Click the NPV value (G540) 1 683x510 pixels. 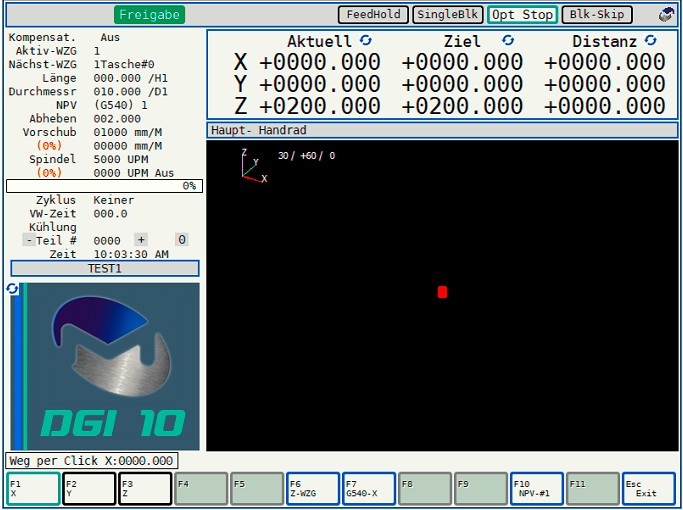coord(121,105)
